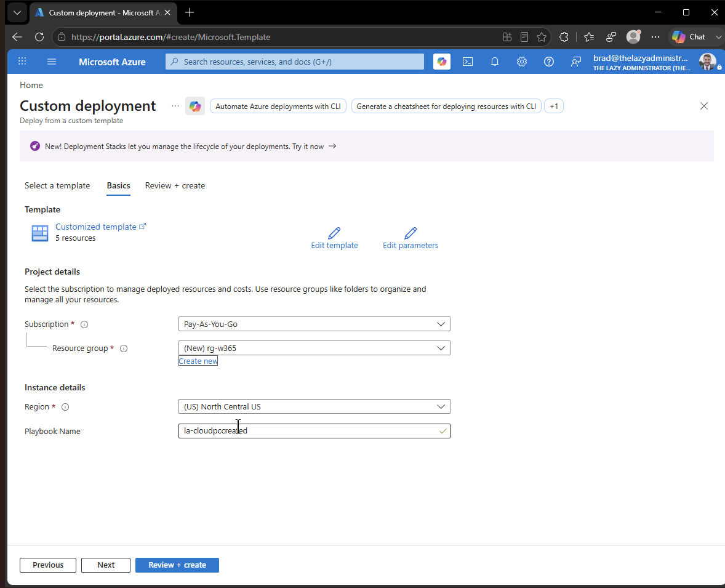The width and height of the screenshot is (725, 588).
Task: Open the ellipsis menu next to Custom deployment
Action: [x=175, y=106]
